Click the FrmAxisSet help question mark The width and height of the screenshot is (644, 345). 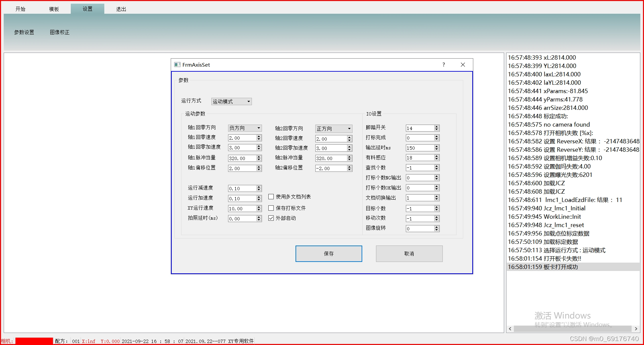(x=443, y=65)
